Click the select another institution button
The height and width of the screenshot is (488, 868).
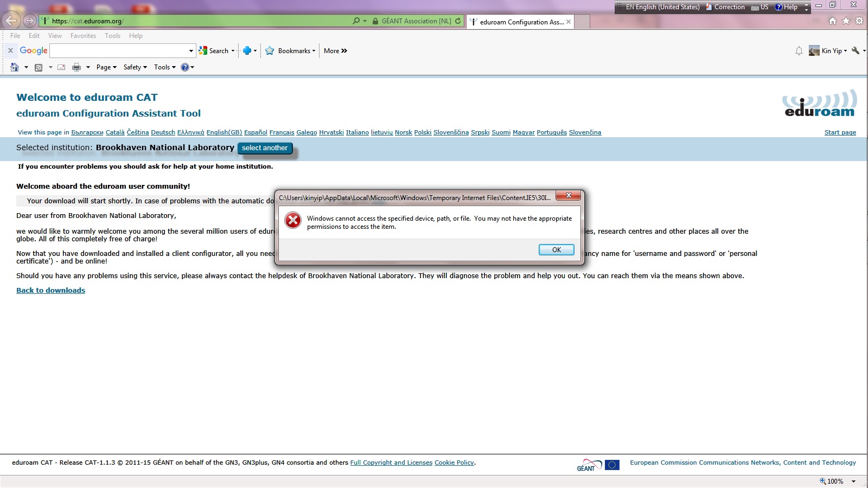[265, 148]
